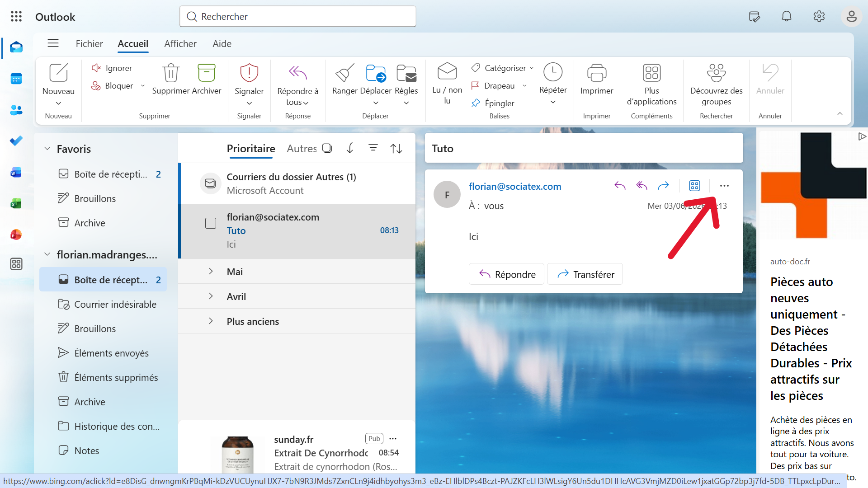Collapse the Favoris folder section
868x488 pixels.
(47, 149)
